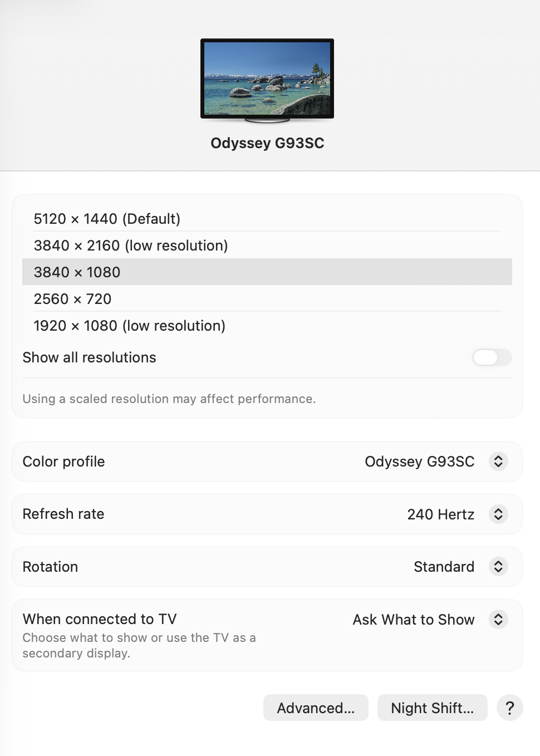Open the When connected to TV stepper arrows
This screenshot has height=756, width=540.
(x=498, y=619)
